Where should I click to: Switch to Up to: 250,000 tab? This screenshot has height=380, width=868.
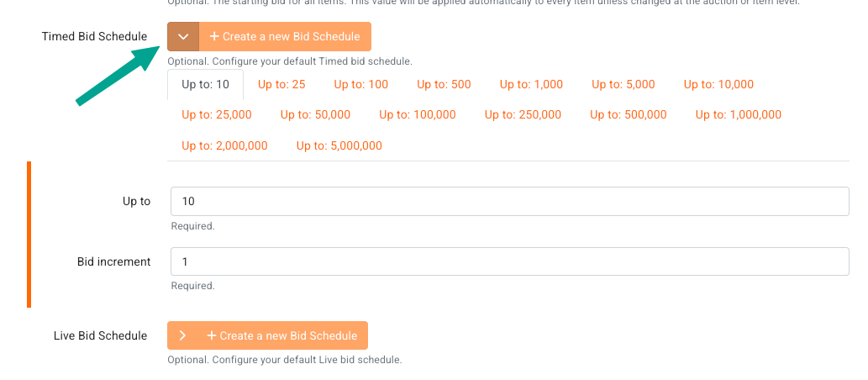(523, 115)
